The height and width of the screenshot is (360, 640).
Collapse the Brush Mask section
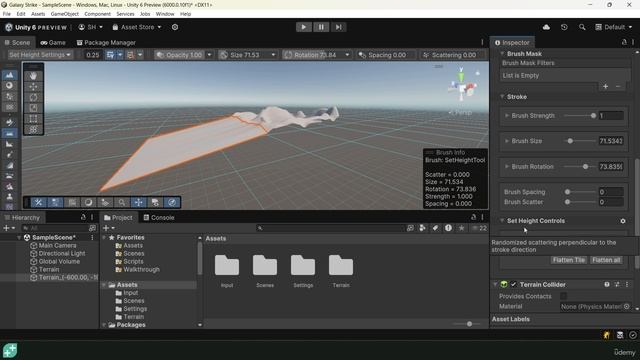[x=502, y=54]
